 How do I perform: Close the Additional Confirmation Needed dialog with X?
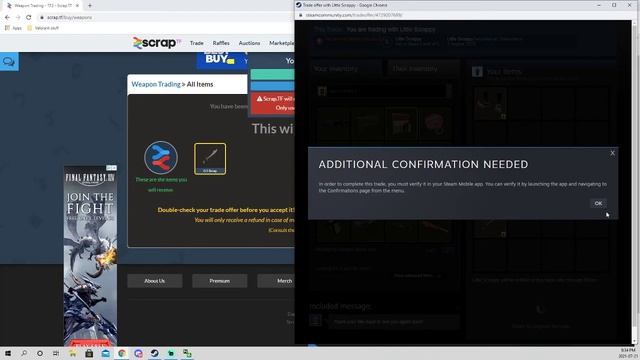pos(612,153)
